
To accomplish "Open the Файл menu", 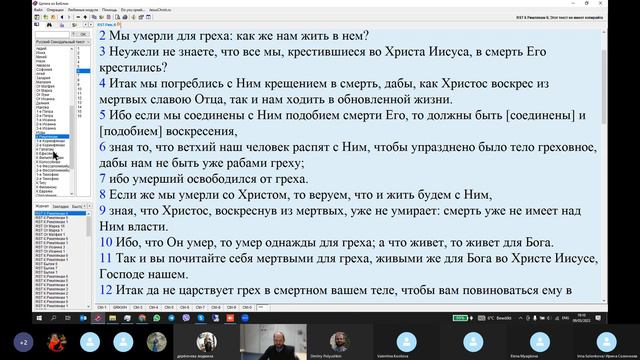I will (x=38, y=10).
